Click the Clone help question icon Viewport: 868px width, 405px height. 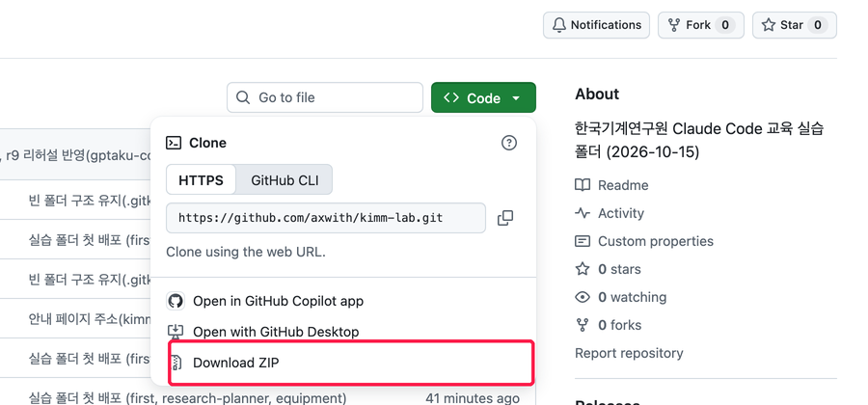(508, 143)
